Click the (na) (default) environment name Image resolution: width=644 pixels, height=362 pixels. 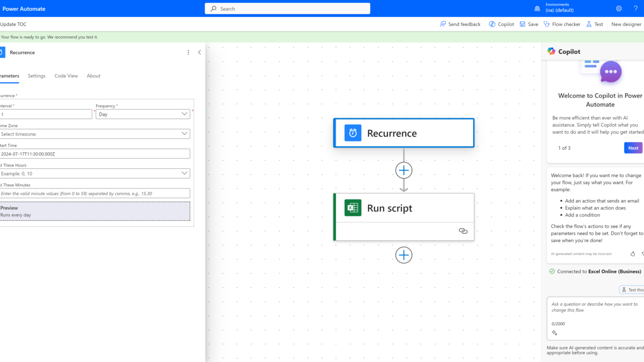point(559,11)
